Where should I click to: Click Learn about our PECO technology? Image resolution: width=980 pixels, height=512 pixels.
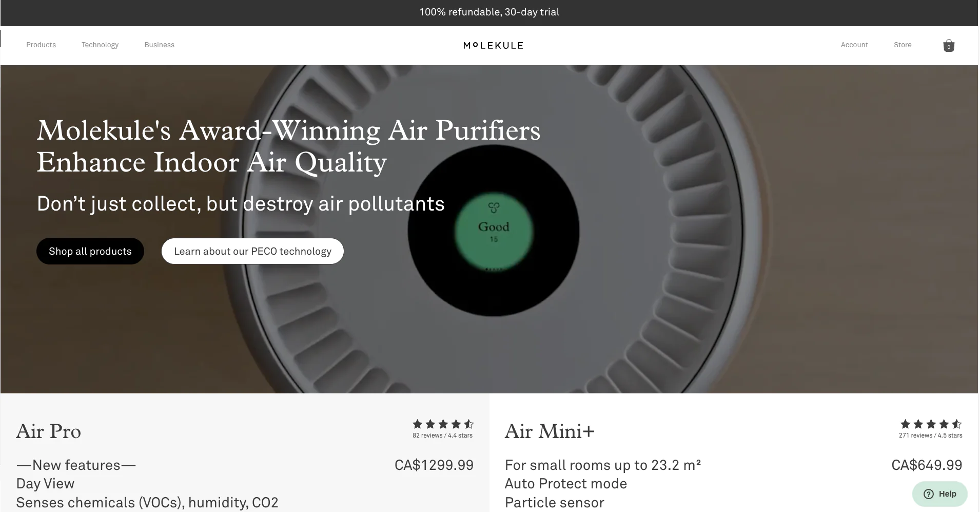coord(252,251)
